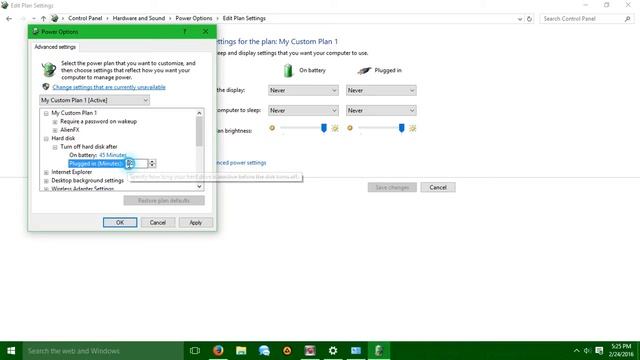
Task: Click the Task View icon
Action: click(195, 351)
